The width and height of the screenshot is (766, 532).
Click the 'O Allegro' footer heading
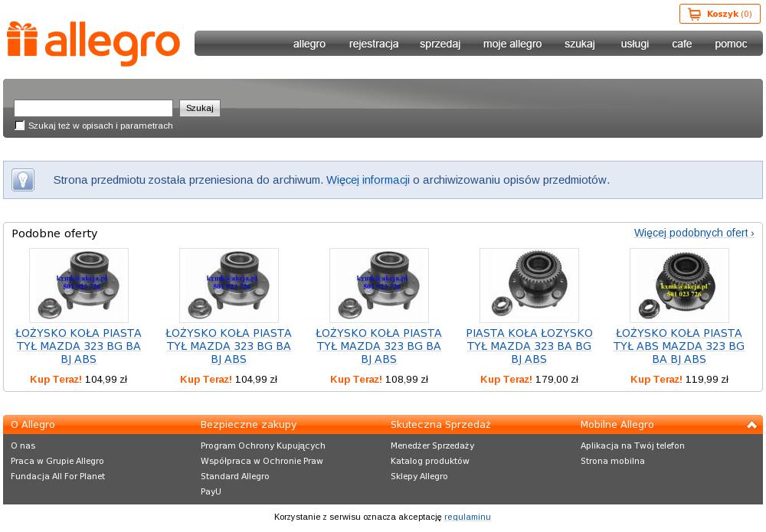click(33, 425)
